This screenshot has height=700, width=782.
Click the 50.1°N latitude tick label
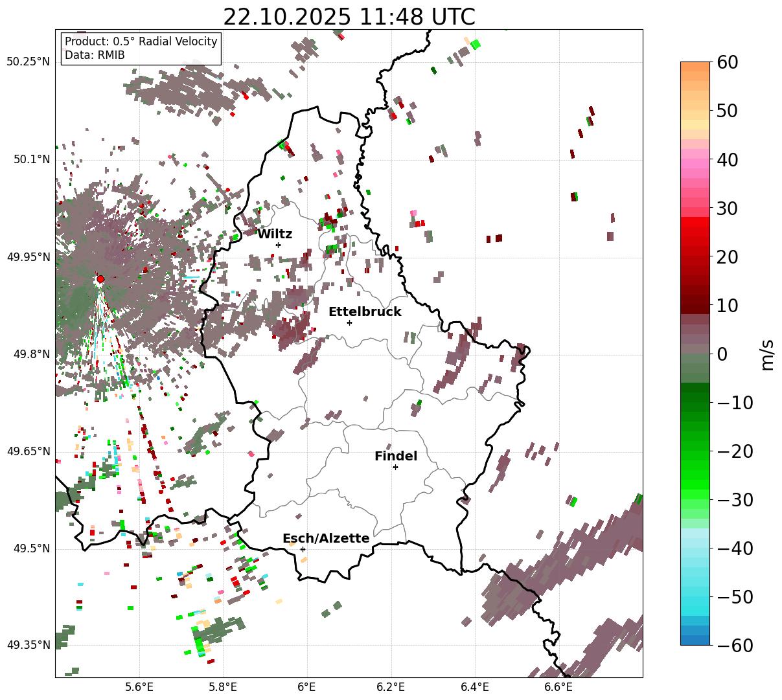point(32,159)
